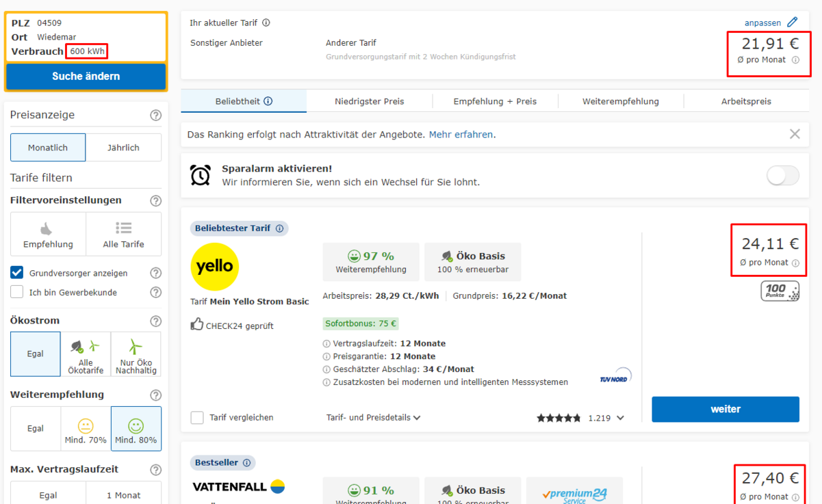Click the five-star rating of Yello
This screenshot has height=504, width=822.
click(x=558, y=418)
